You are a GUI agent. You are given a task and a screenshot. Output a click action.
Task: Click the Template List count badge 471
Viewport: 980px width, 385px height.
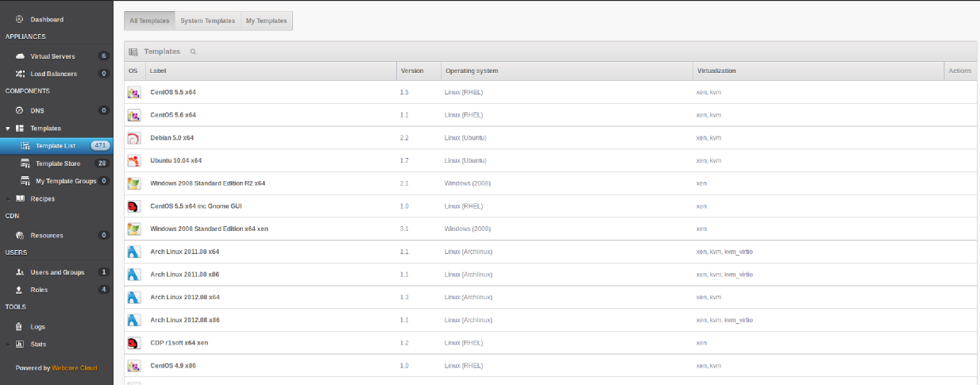tap(100, 146)
